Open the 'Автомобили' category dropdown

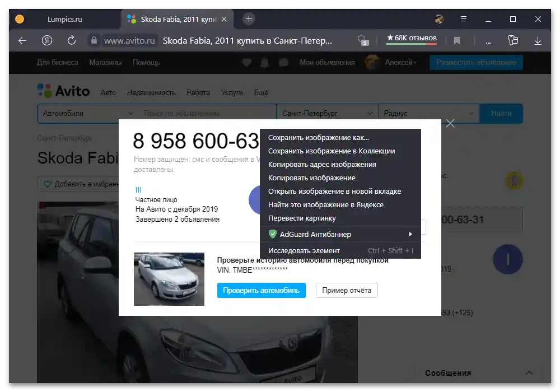click(x=88, y=114)
